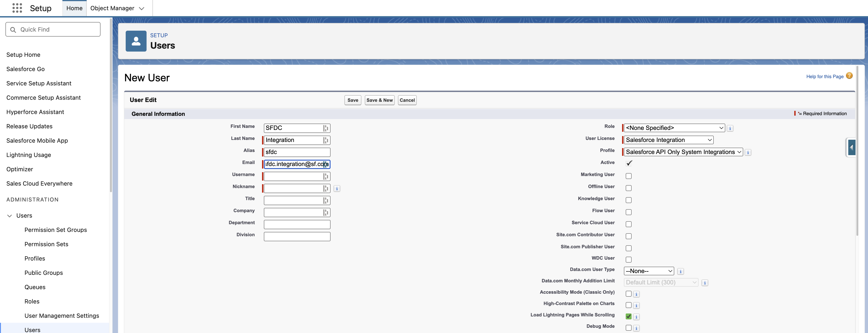Click the info icon next to Role
868x333 pixels.
[730, 129]
